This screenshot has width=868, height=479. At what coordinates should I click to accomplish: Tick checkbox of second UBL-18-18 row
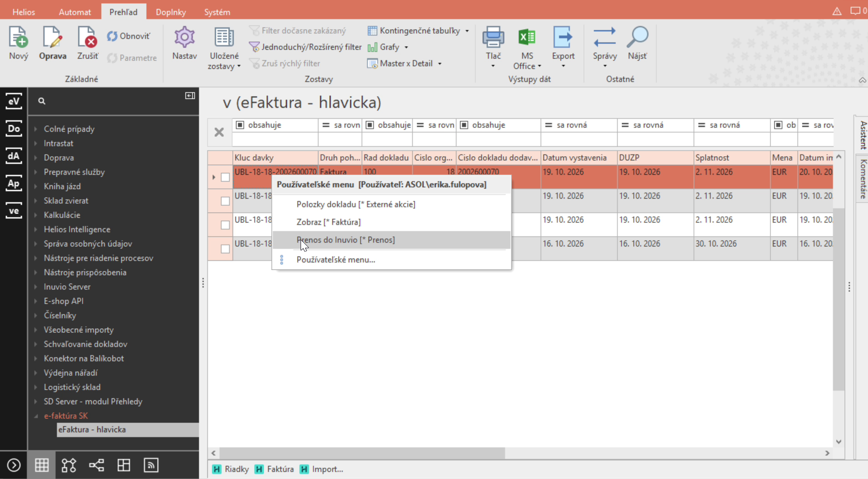coord(225,201)
